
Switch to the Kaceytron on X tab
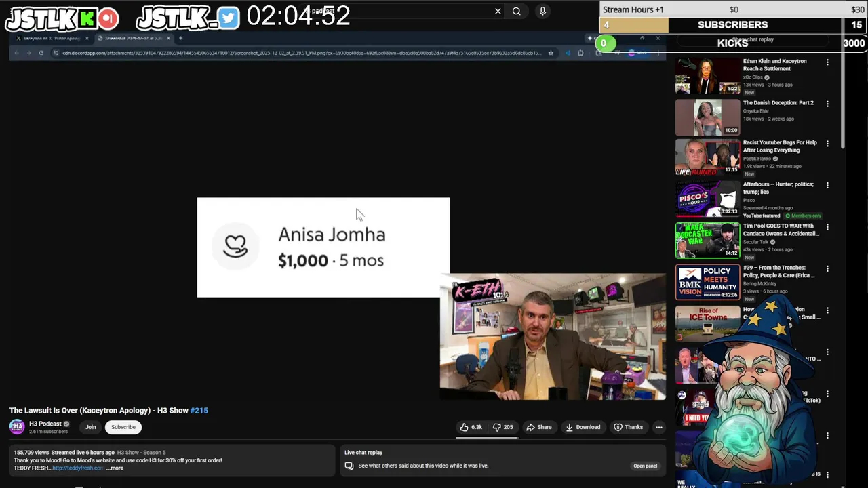(x=52, y=38)
